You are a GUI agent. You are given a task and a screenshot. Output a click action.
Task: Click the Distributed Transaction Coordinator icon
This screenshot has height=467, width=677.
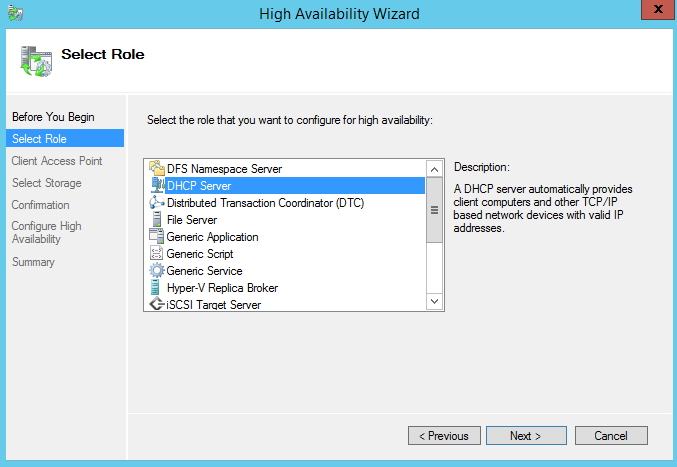(x=156, y=202)
